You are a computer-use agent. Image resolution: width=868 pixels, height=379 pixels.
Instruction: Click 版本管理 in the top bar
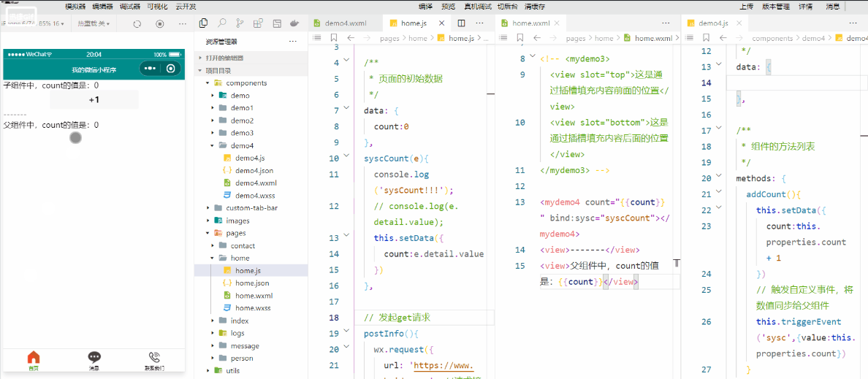pos(777,6)
